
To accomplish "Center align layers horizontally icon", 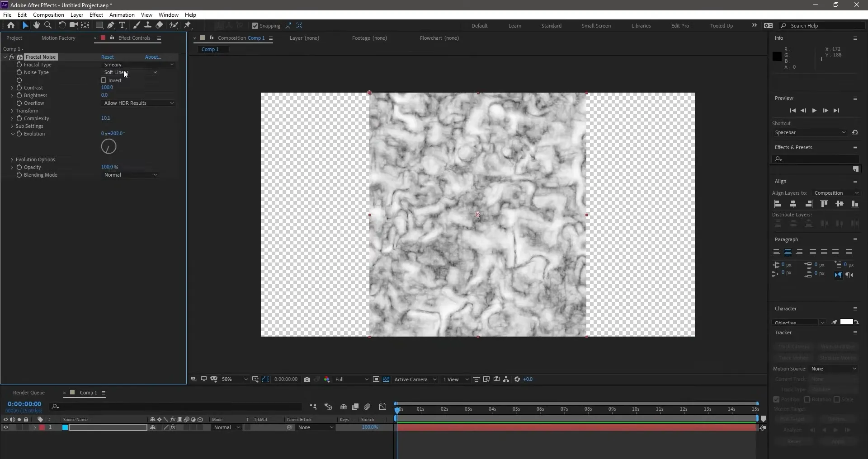I will (x=793, y=204).
